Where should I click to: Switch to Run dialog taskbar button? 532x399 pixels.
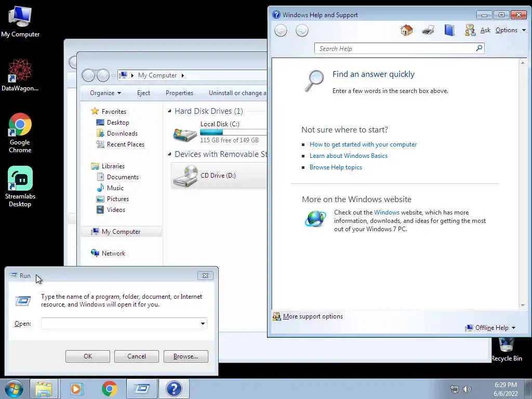pos(141,389)
